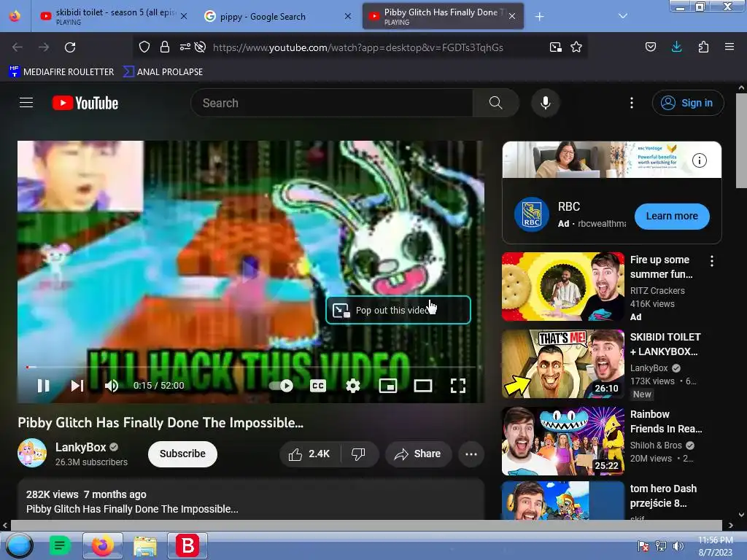The width and height of the screenshot is (747, 560).
Task: Go forward one page in browser
Action: 44,47
